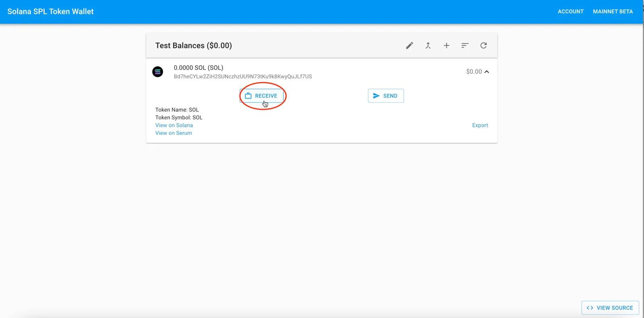Click the pencil edit account name icon
644x318 pixels.
pyautogui.click(x=409, y=46)
